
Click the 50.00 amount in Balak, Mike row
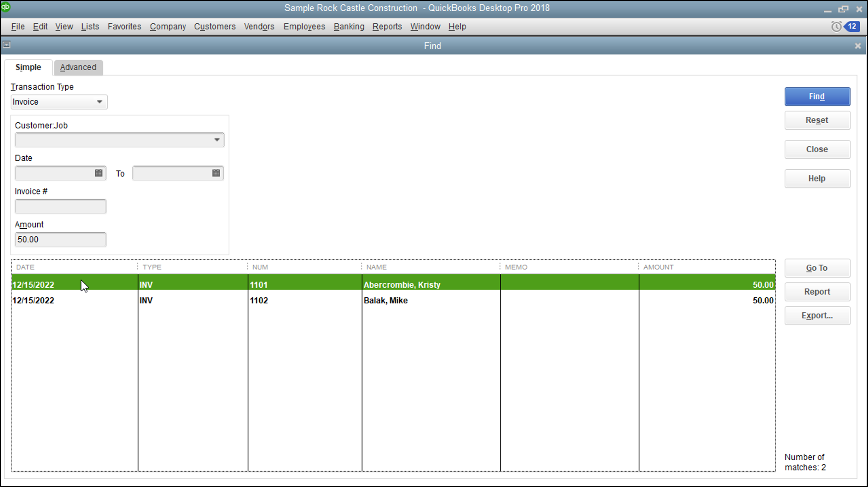coord(707,300)
